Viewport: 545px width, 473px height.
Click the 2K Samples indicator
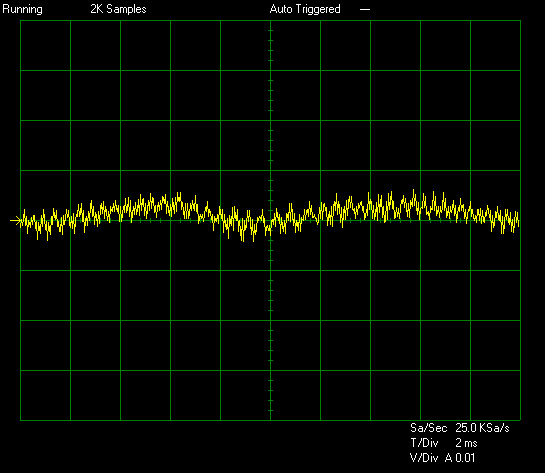pos(118,9)
